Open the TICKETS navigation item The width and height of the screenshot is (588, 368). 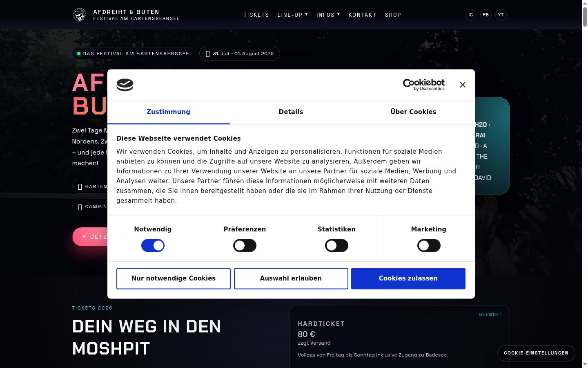tap(256, 15)
